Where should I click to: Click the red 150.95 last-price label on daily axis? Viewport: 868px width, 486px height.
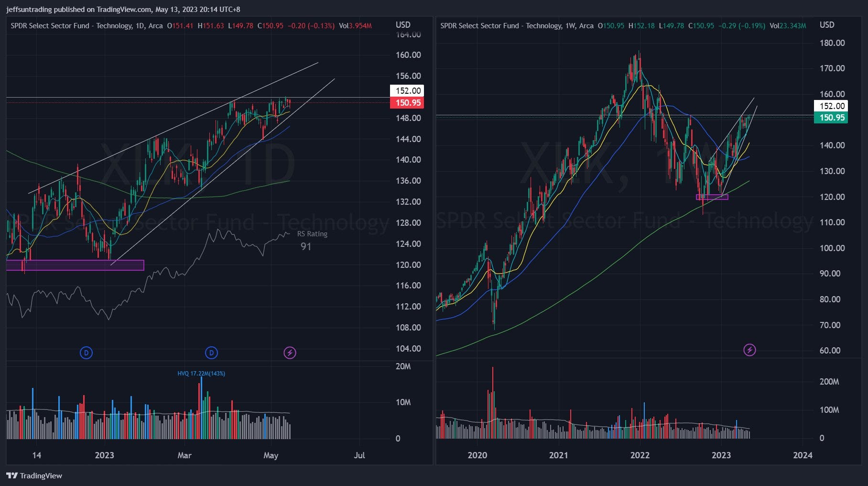tap(407, 103)
